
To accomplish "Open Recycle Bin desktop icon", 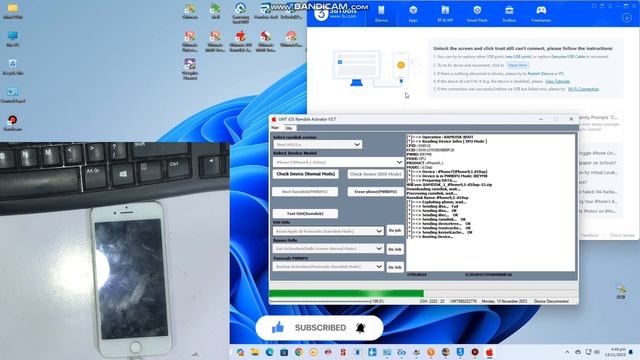I will click(x=13, y=67).
